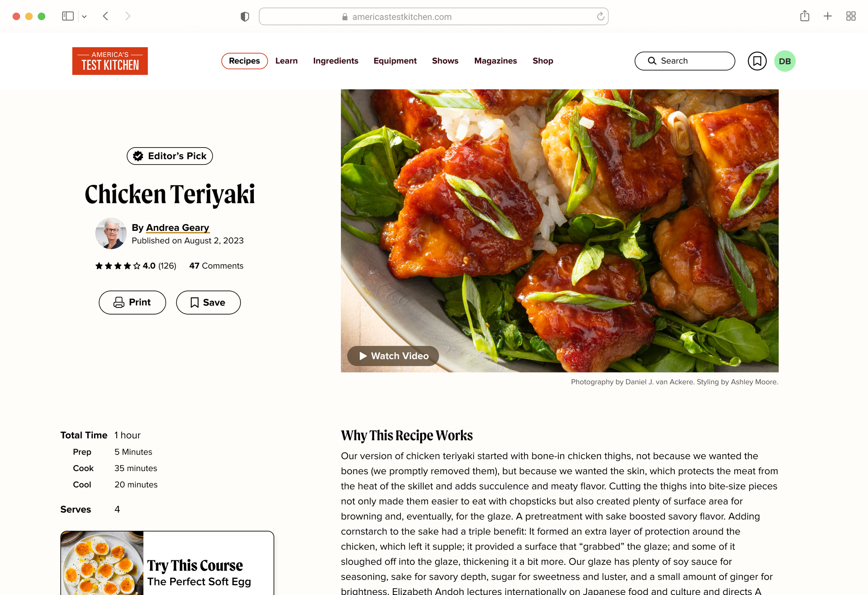Image resolution: width=868 pixels, height=595 pixels.
Task: Open the Safari share icon
Action: (x=804, y=16)
